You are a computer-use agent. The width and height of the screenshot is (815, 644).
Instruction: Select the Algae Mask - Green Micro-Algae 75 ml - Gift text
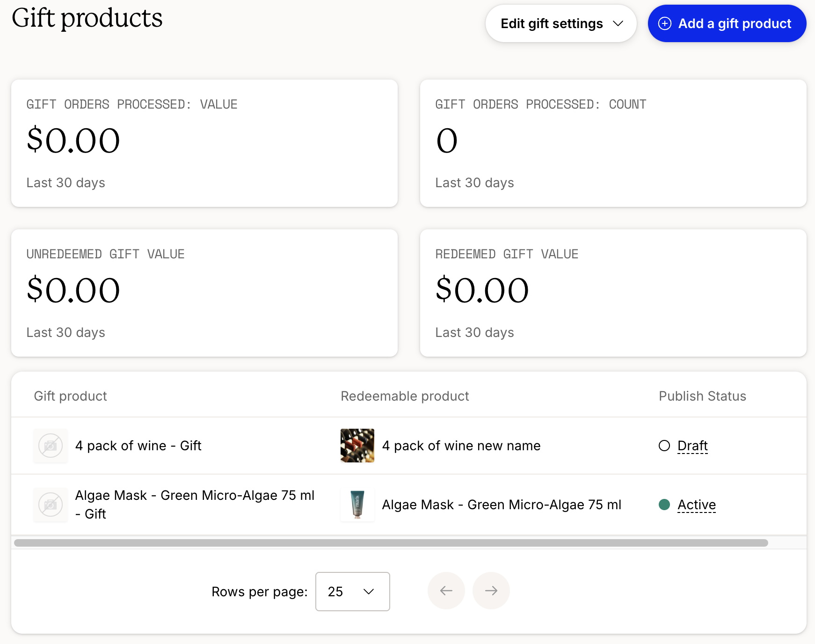(x=195, y=505)
